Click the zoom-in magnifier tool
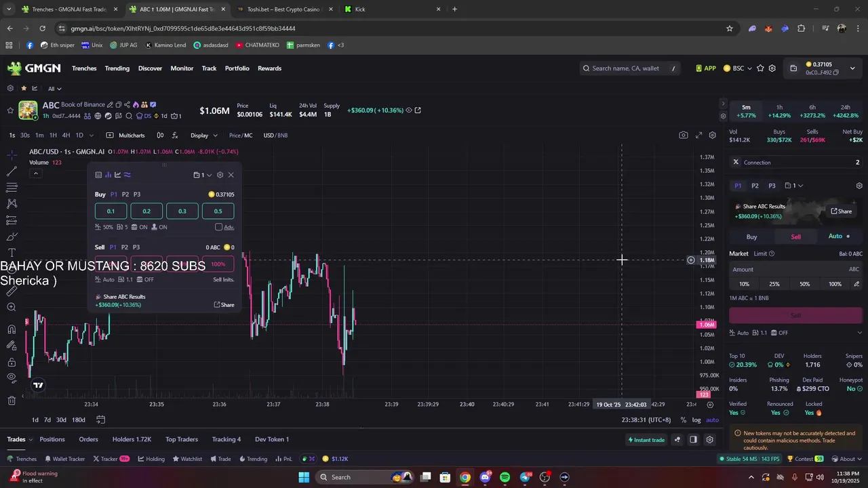This screenshot has width=868, height=488. pos(12,307)
